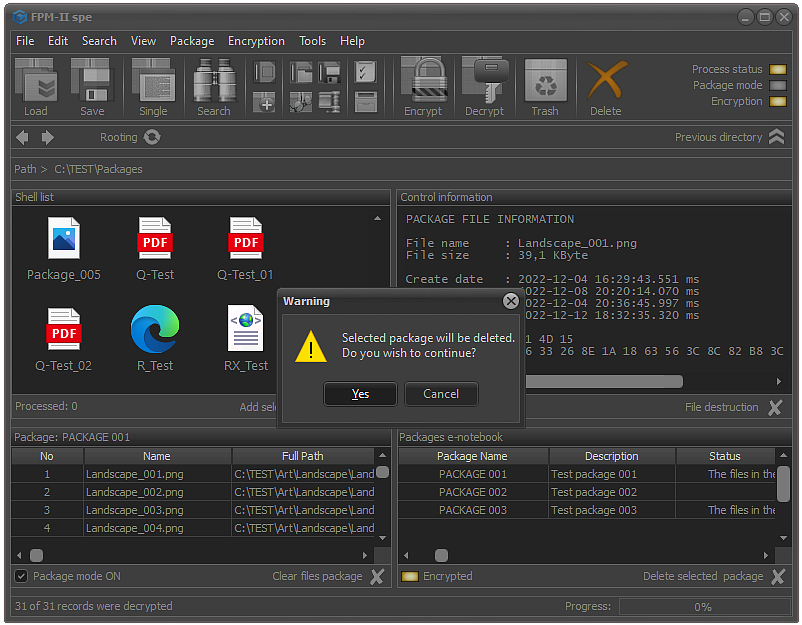Screen dimensions: 802x625
Task: Open the Search menu
Action: [99, 41]
